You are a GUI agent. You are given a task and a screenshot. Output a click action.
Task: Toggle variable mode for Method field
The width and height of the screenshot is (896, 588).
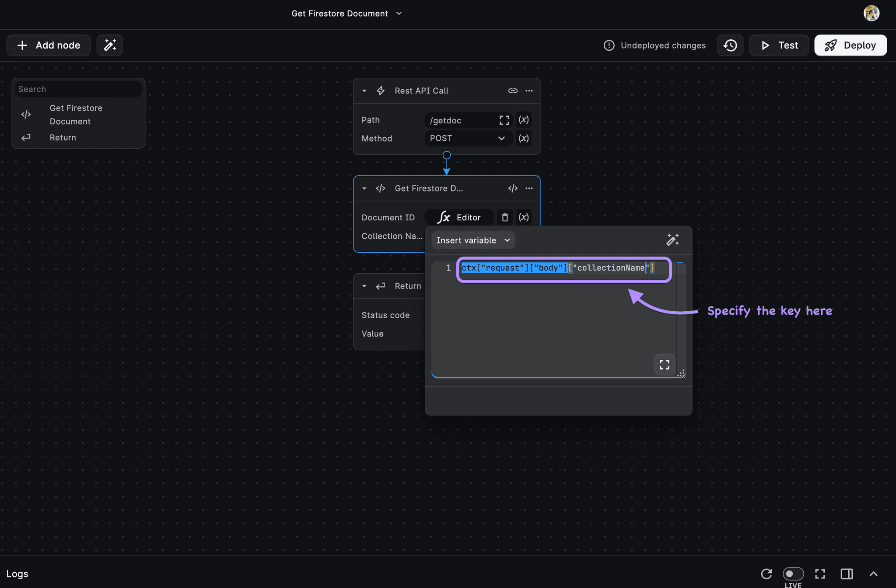pos(524,139)
